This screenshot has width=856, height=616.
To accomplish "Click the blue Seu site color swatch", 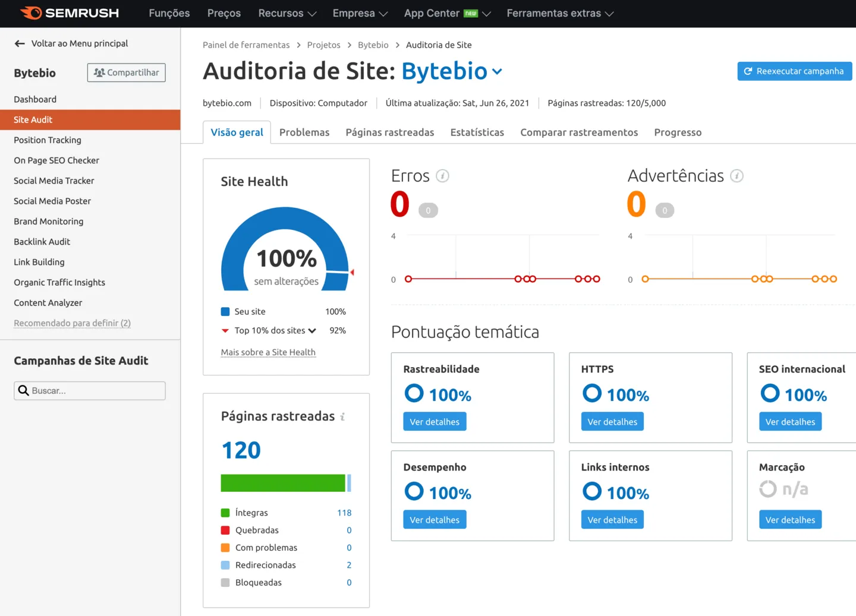I will click(x=225, y=311).
